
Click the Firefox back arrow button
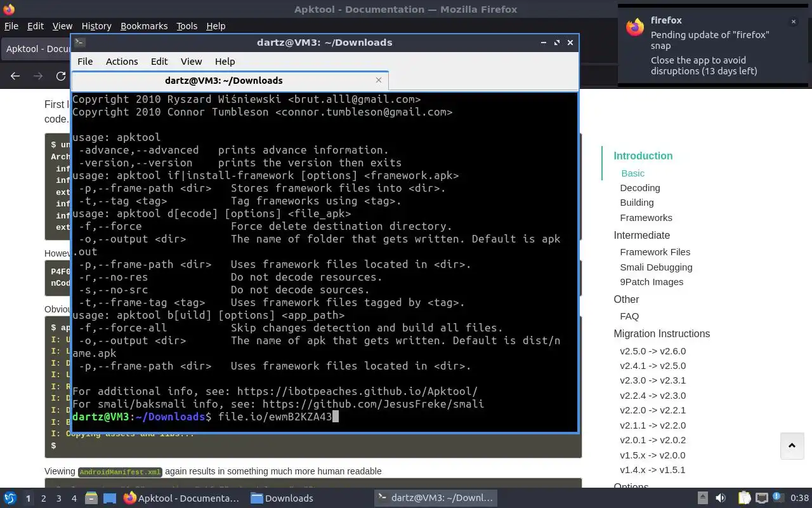[x=15, y=76]
